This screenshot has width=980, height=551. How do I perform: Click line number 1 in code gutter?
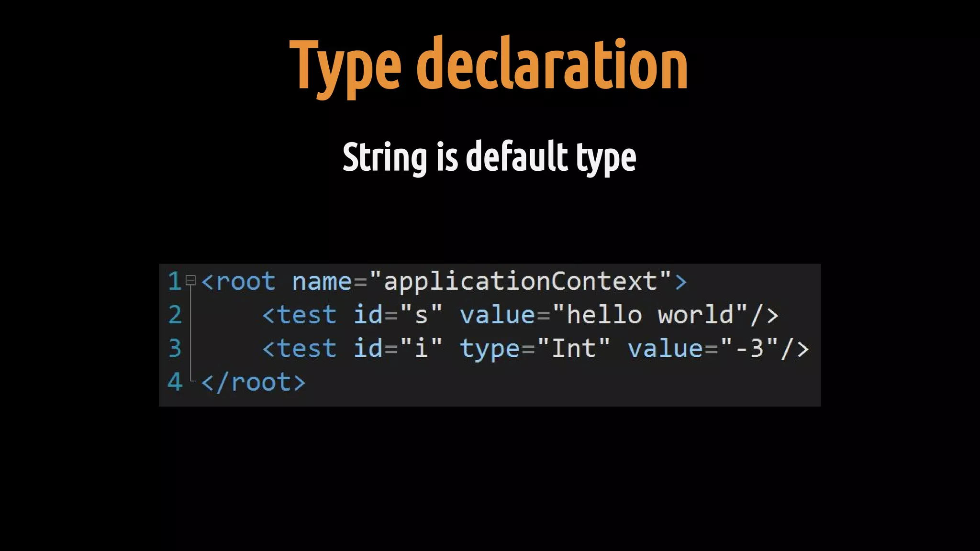pos(175,281)
